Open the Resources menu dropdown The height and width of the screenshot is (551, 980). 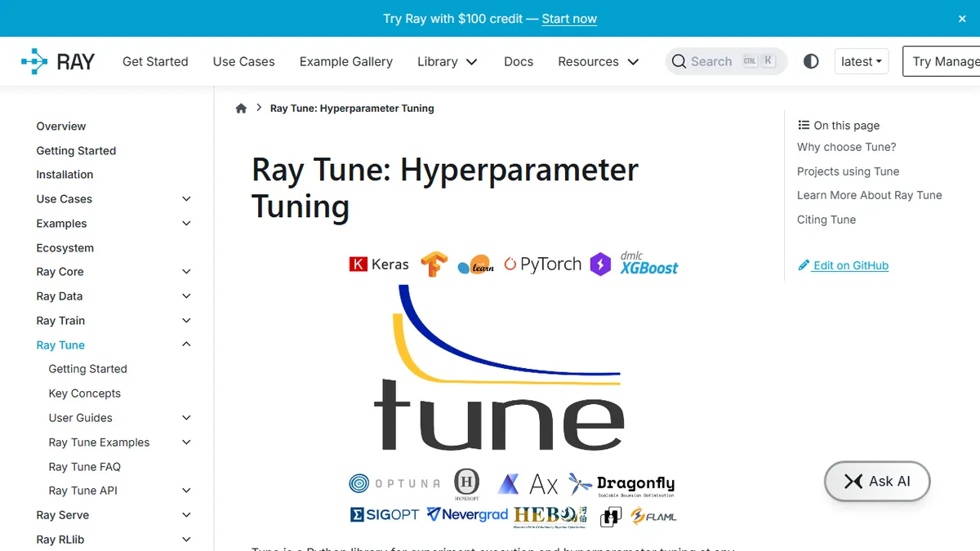[599, 61]
